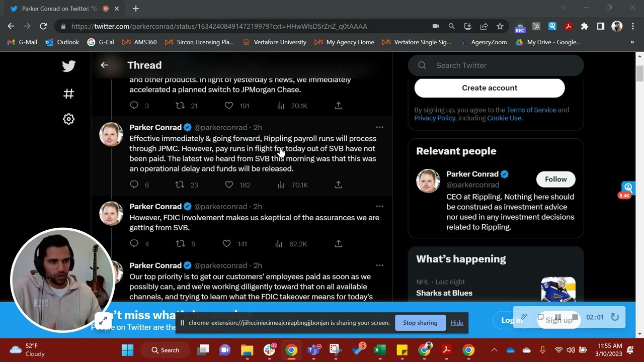Open the G-Mail bookmark

point(22,42)
